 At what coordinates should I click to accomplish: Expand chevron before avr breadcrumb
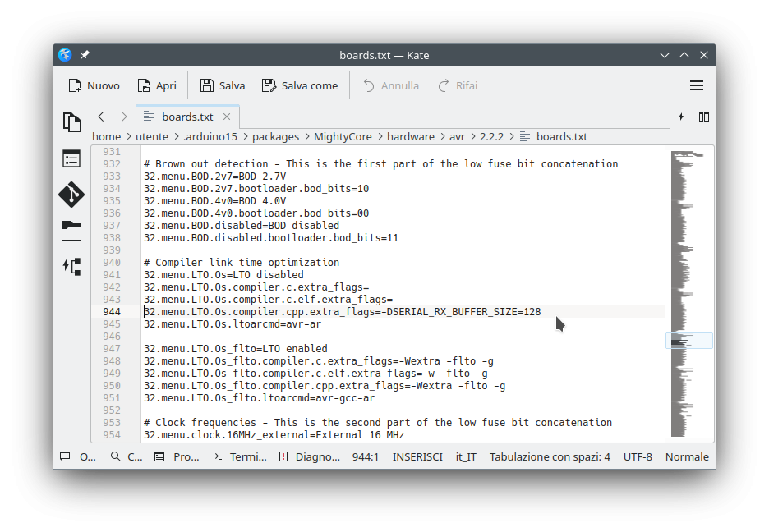click(442, 136)
